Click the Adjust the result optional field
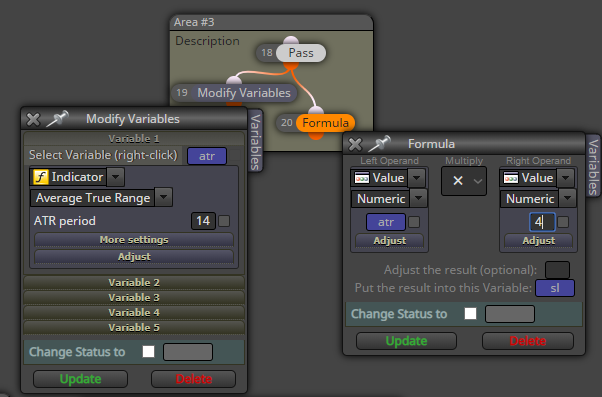This screenshot has width=602, height=397. tap(557, 270)
